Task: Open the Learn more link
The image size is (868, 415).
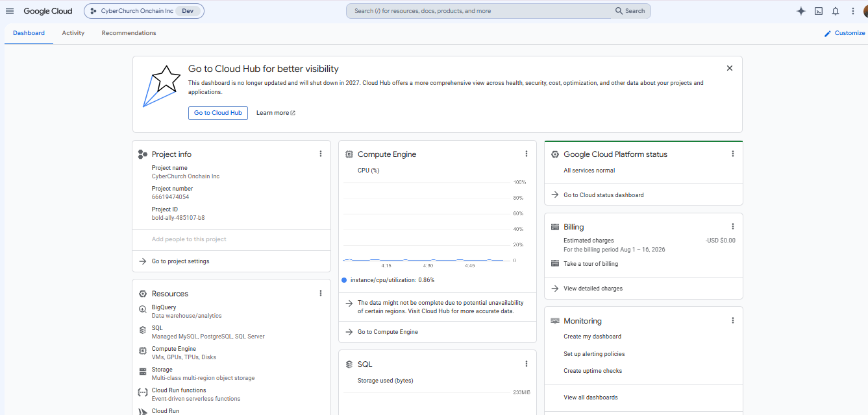Action: [x=276, y=113]
